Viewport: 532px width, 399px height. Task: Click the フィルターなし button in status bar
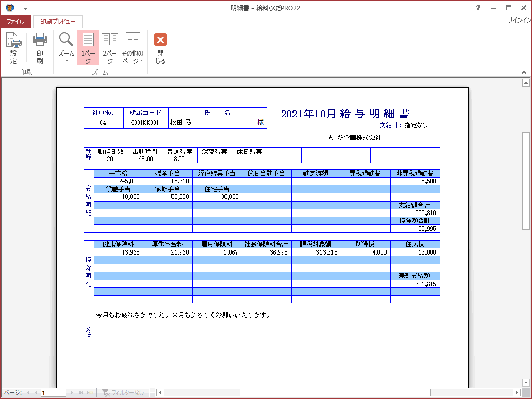[124, 393]
